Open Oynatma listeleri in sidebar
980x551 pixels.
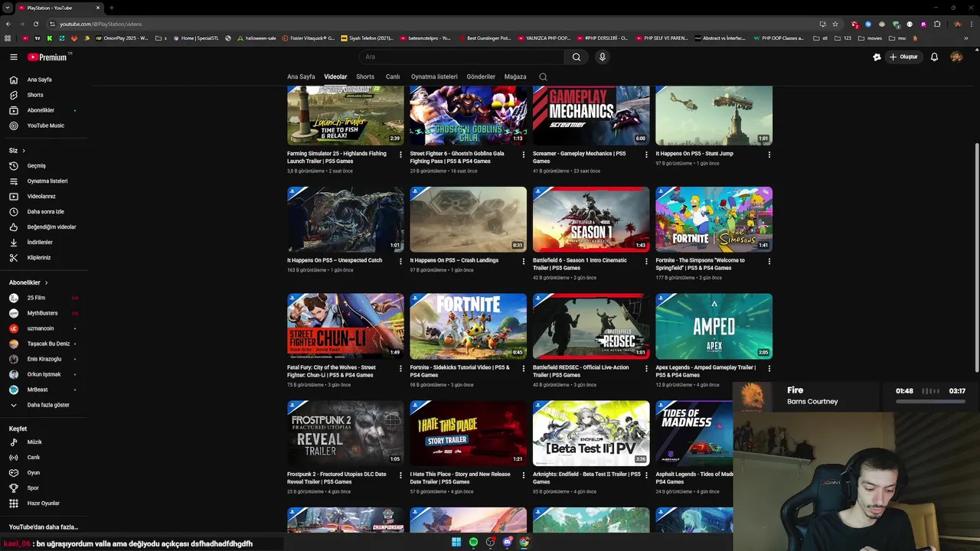click(x=47, y=181)
